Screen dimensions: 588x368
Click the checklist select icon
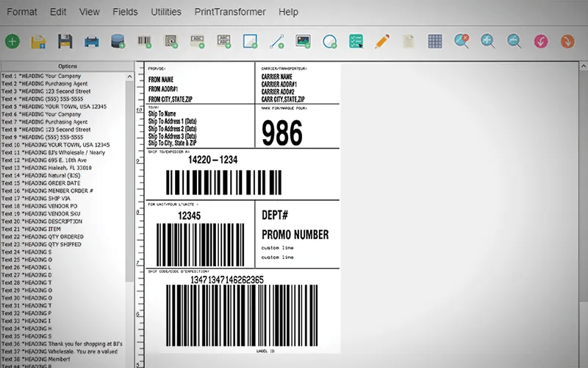click(356, 41)
